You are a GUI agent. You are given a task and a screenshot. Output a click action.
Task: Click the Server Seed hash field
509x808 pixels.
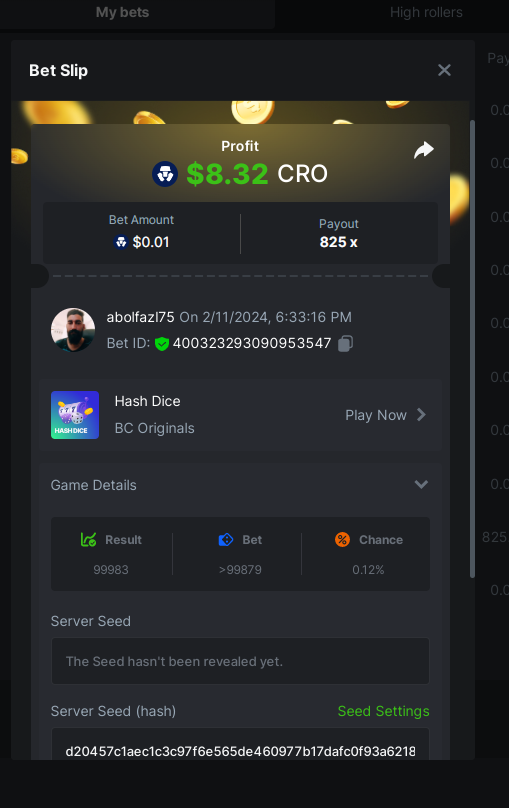[240, 744]
